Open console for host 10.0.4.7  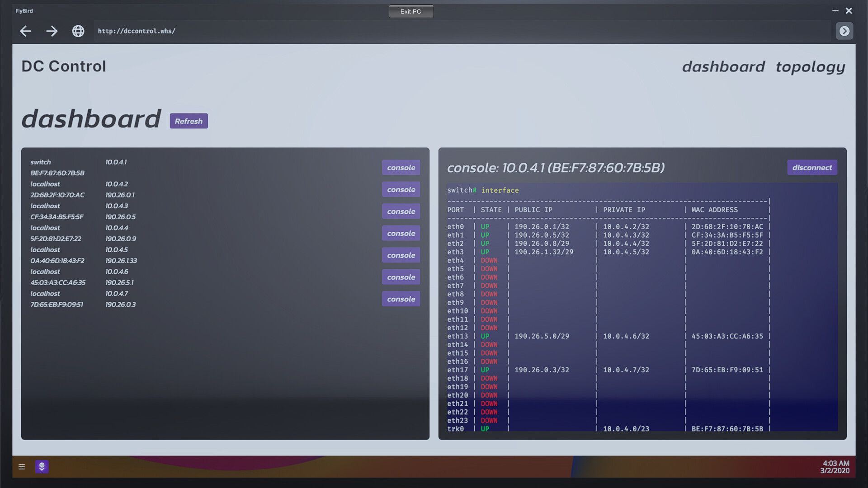coord(401,299)
